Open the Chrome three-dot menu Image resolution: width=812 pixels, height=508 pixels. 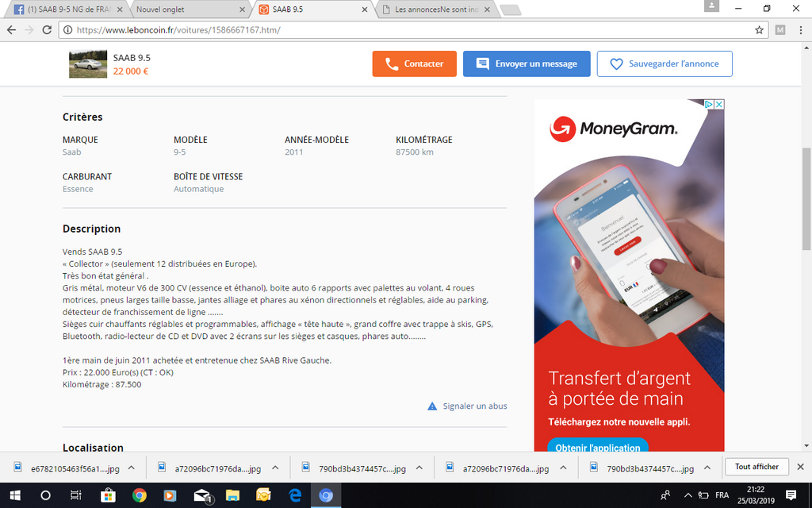801,30
